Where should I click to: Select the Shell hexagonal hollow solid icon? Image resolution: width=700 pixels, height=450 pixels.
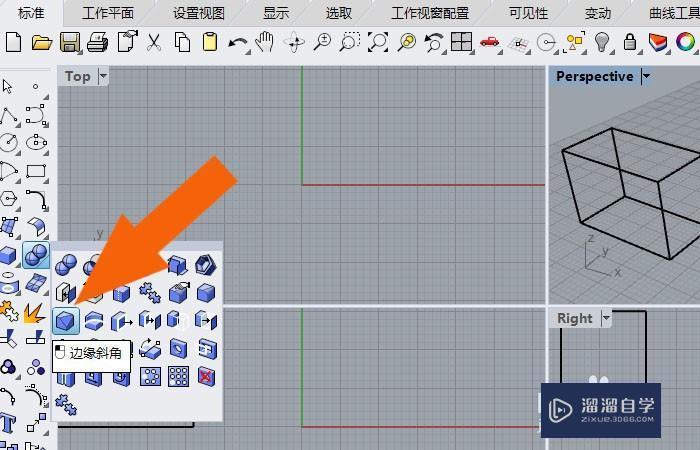[x=206, y=265]
